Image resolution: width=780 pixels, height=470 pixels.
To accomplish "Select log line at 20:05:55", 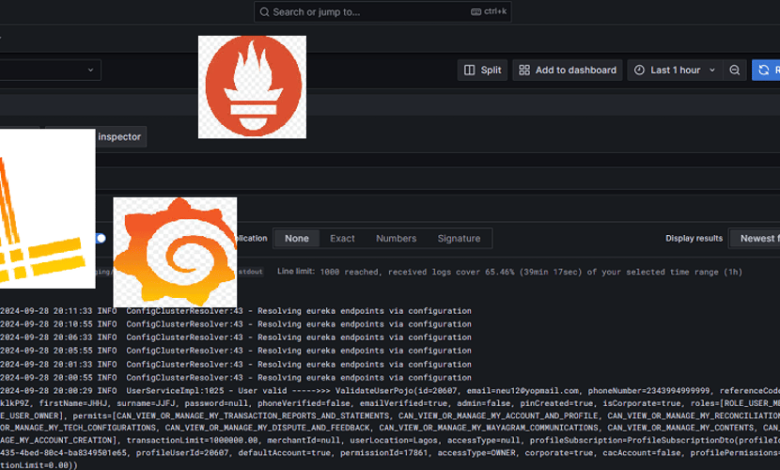I will click(x=236, y=351).
